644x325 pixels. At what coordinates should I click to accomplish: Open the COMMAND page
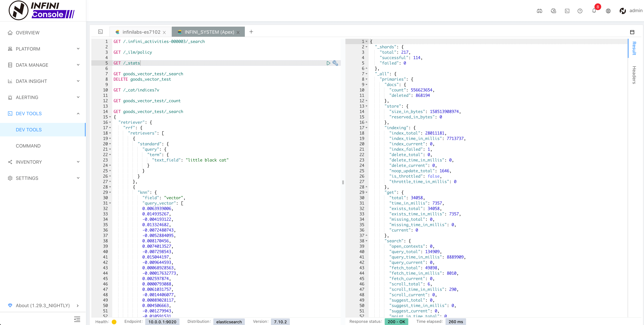28,146
